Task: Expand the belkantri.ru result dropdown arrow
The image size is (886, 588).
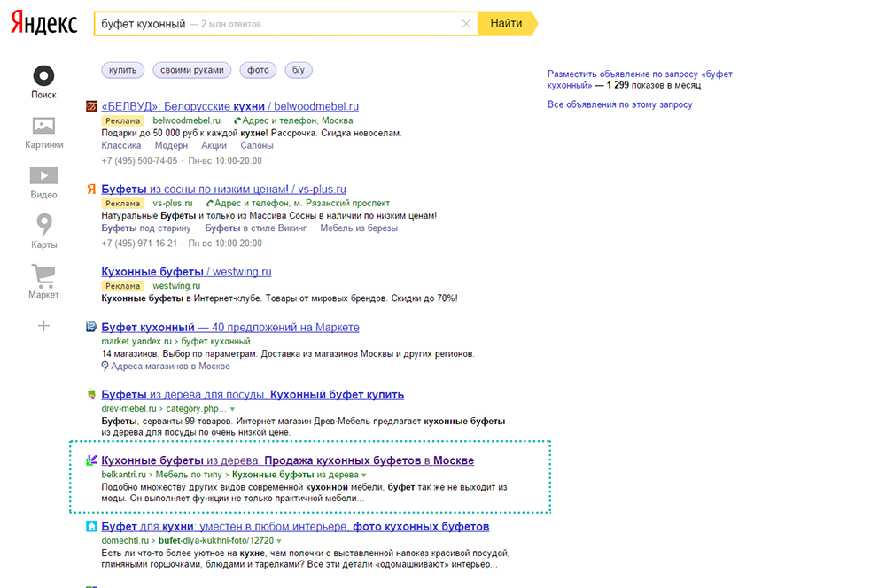Action: pyautogui.click(x=364, y=475)
